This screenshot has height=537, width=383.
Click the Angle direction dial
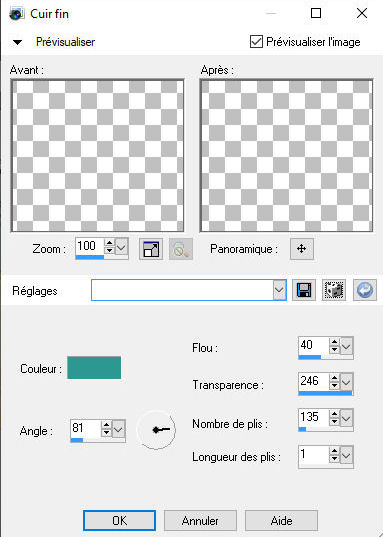(156, 429)
